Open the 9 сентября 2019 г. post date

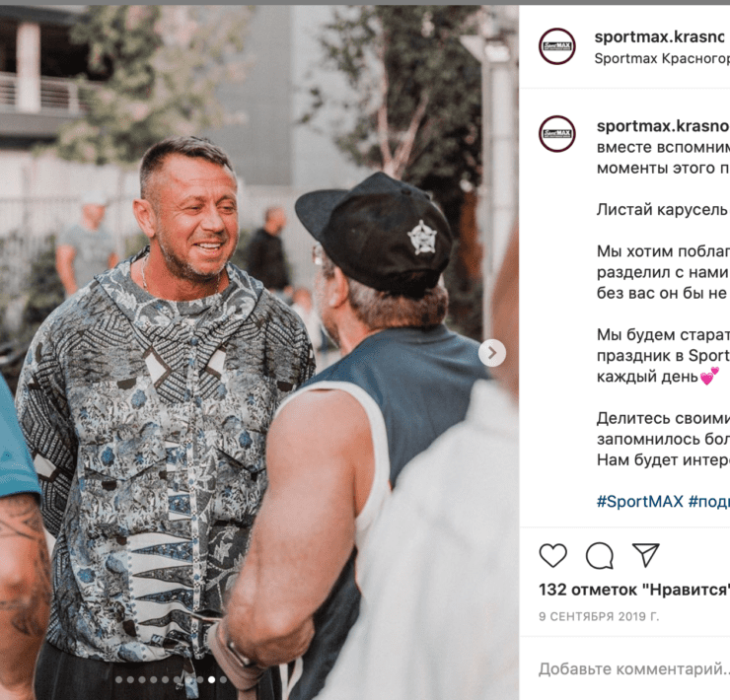tap(599, 616)
